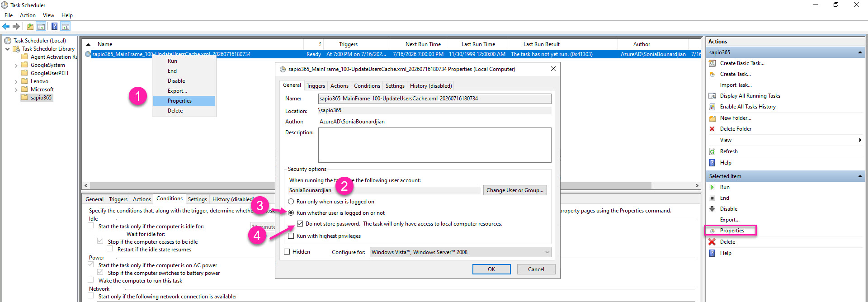Screen dimensions: 868x302
Task: Toggle Start only on AC power checkbox
Action: (x=91, y=264)
